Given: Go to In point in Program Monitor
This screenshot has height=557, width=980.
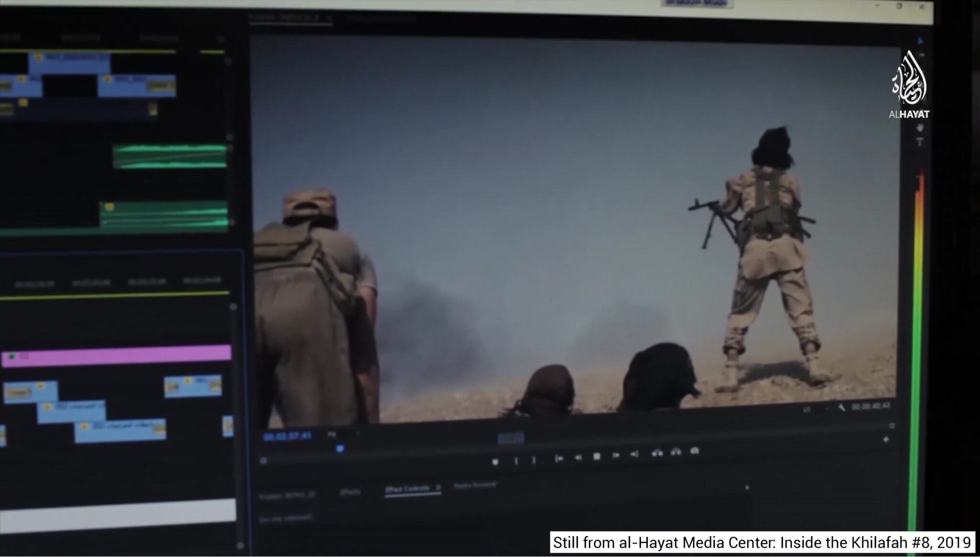Looking at the screenshot, I should click(x=558, y=458).
